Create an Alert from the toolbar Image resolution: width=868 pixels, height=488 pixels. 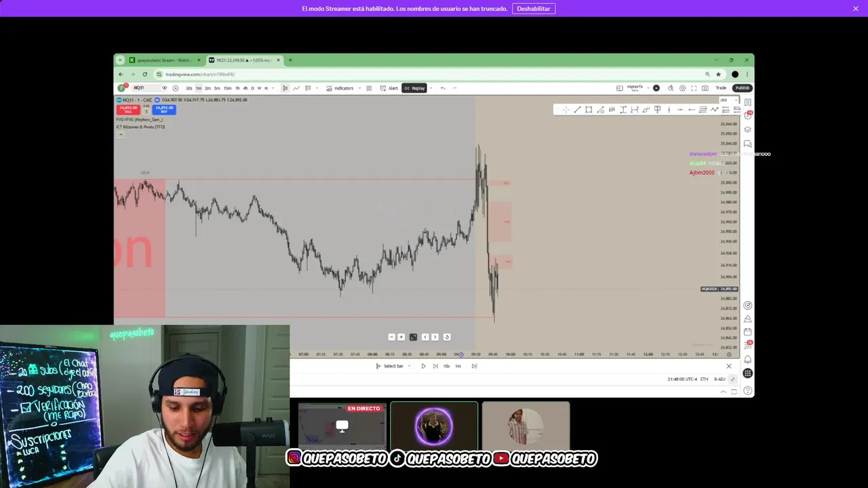coord(389,88)
